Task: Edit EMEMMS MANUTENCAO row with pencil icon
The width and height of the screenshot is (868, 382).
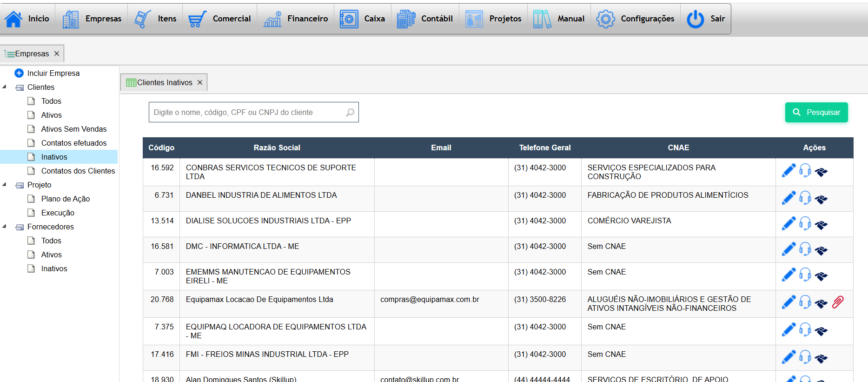Action: click(x=789, y=275)
